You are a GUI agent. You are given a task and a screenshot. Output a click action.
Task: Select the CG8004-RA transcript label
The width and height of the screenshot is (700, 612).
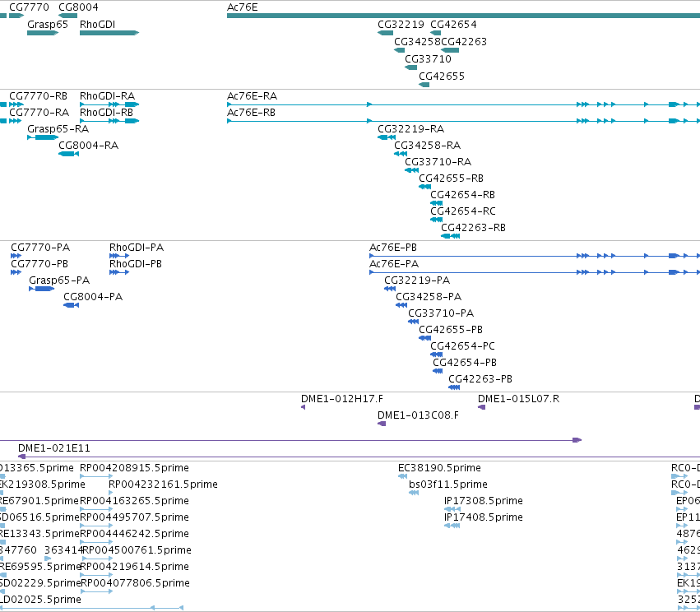coord(88,146)
